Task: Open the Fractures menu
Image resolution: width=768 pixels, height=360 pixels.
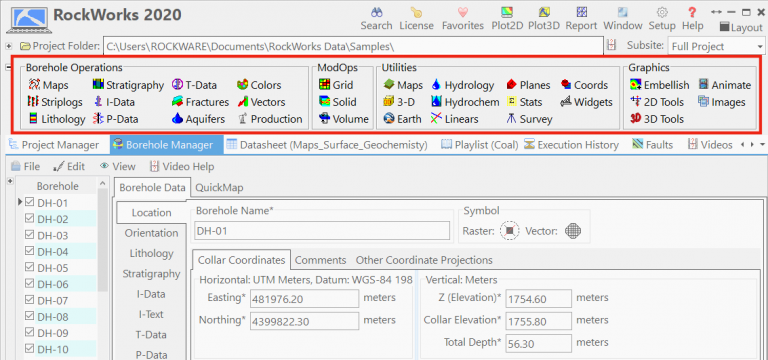Action: pos(200,102)
